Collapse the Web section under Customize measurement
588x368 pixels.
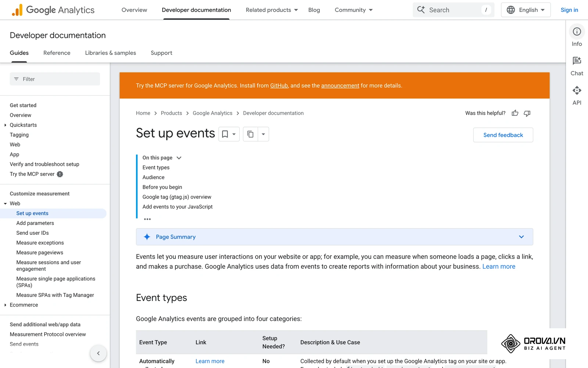tap(5, 204)
